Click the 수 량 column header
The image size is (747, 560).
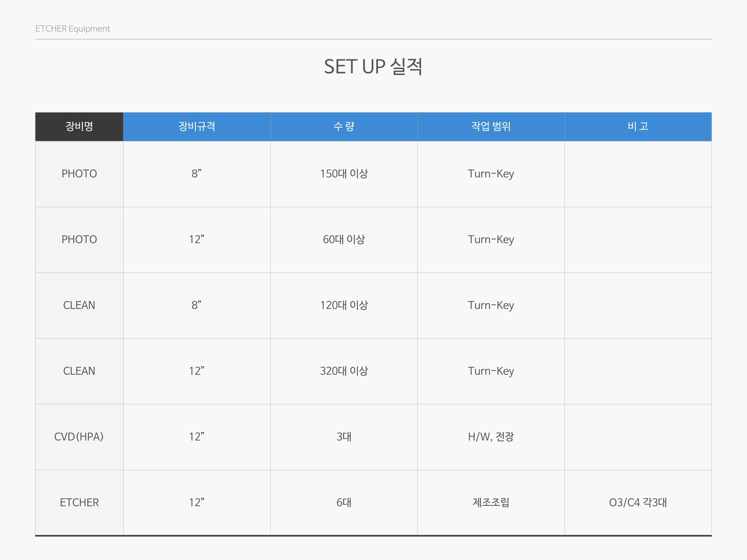coord(344,127)
